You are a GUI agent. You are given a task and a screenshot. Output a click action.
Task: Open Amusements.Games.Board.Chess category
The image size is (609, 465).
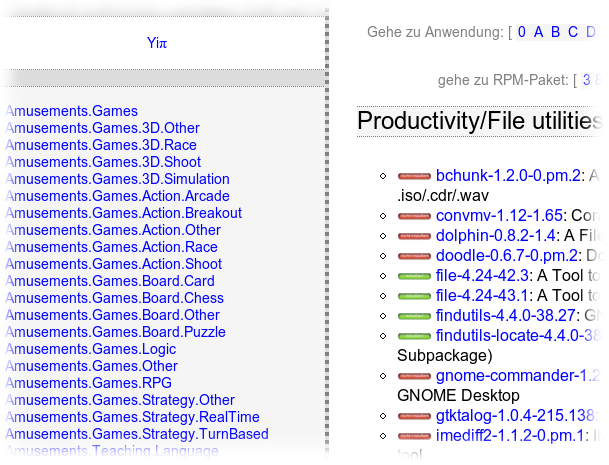[x=115, y=298]
